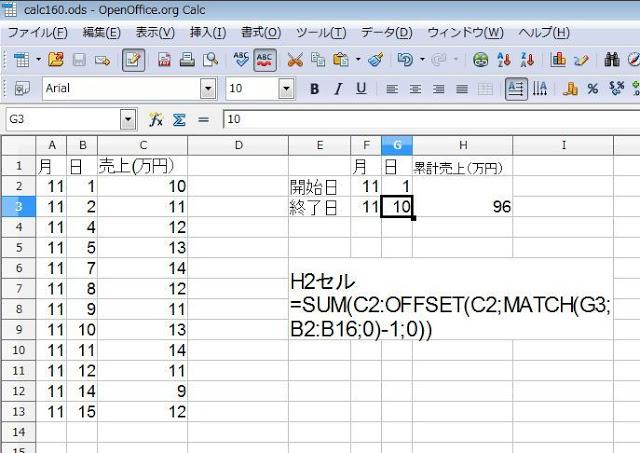Open the 書式(O) menu

pyautogui.click(x=259, y=33)
